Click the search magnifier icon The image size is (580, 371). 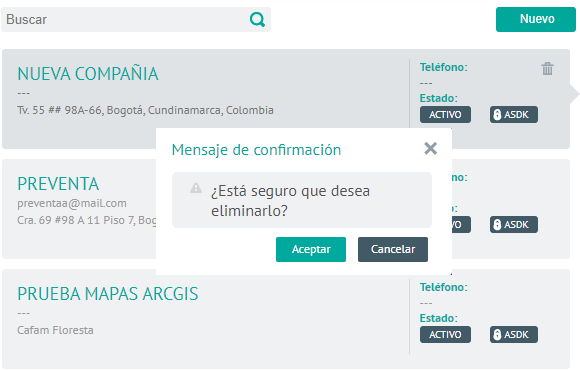tap(257, 19)
